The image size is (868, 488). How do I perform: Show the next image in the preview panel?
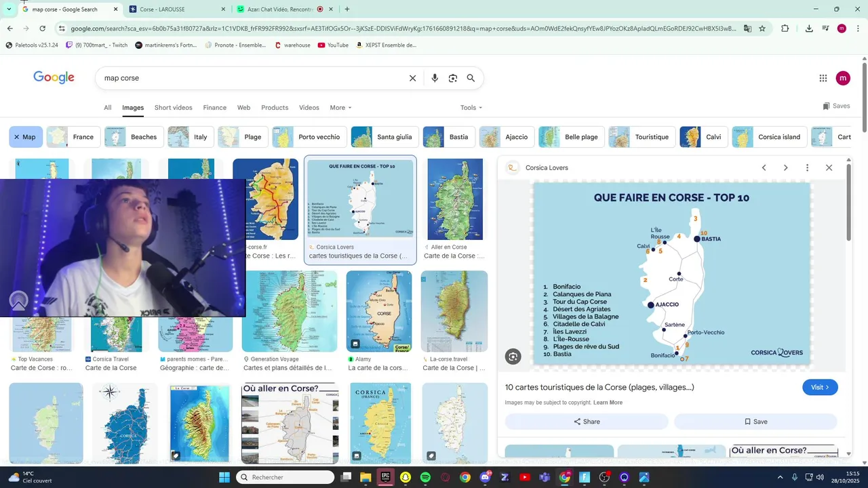click(785, 167)
